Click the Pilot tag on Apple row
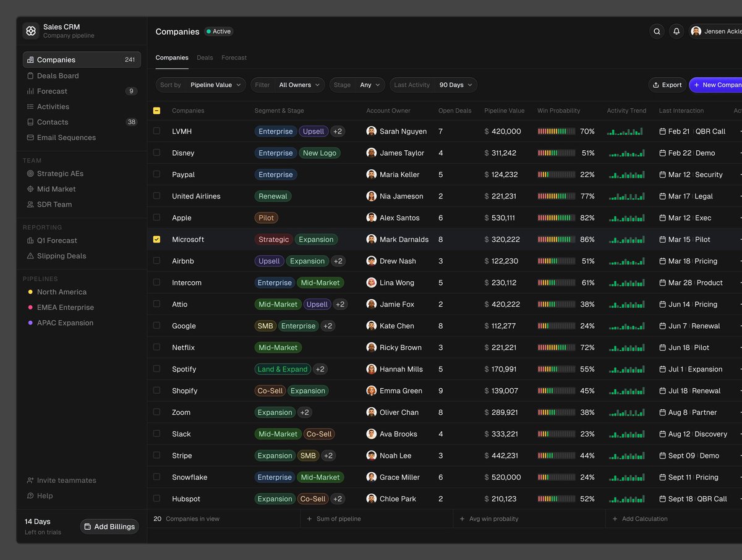Screen dimensions: 742x560 click(x=267, y=218)
